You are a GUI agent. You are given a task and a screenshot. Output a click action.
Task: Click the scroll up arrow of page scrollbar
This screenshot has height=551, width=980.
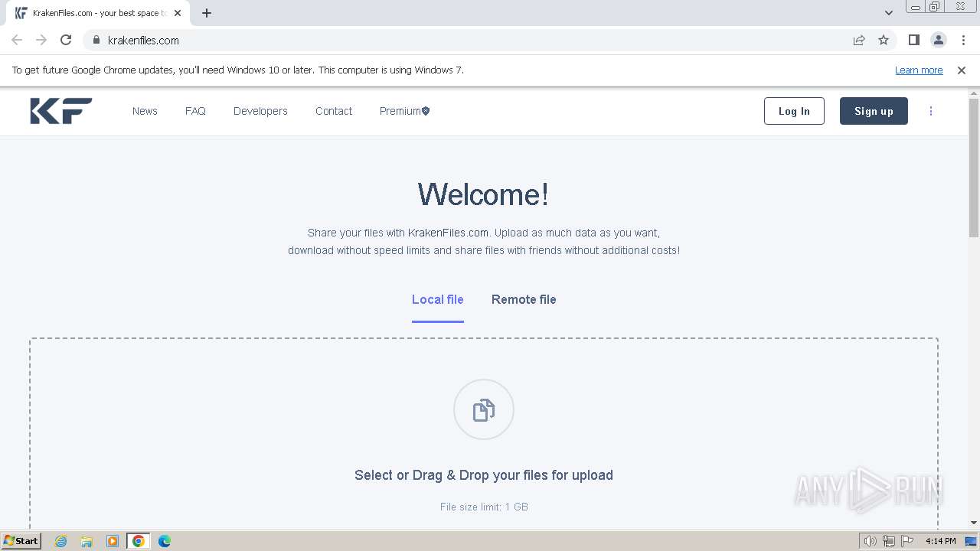pos(974,93)
